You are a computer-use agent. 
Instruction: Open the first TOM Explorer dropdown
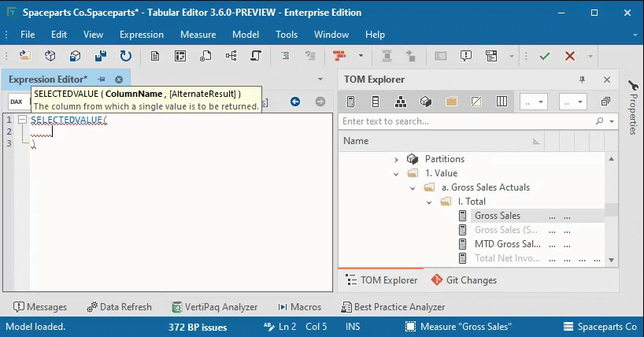point(534,102)
